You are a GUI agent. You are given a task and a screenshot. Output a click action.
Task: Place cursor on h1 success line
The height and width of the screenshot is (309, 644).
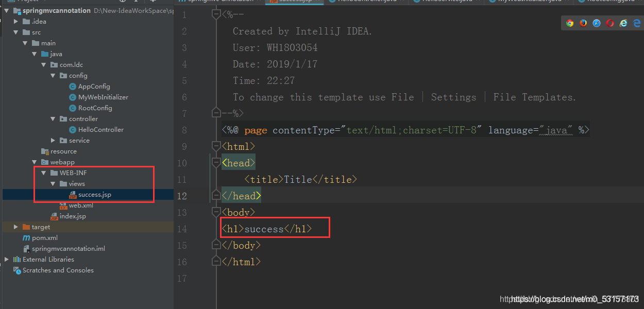267,229
